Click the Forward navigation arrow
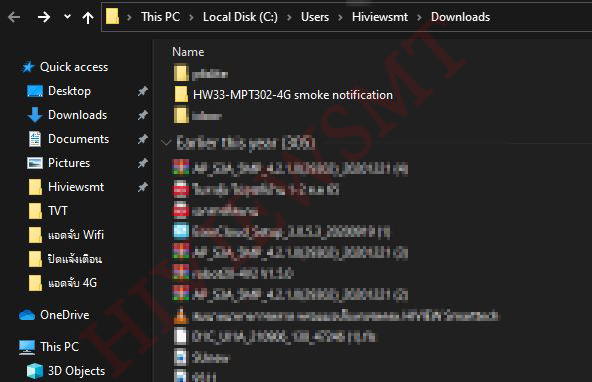Viewport: 592px width, 382px height. 44,17
